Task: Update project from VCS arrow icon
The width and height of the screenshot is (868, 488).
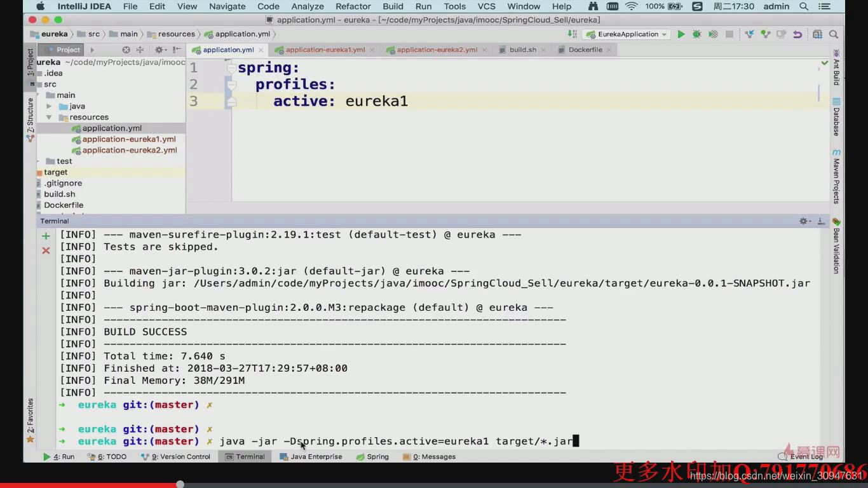Action: pyautogui.click(x=750, y=34)
